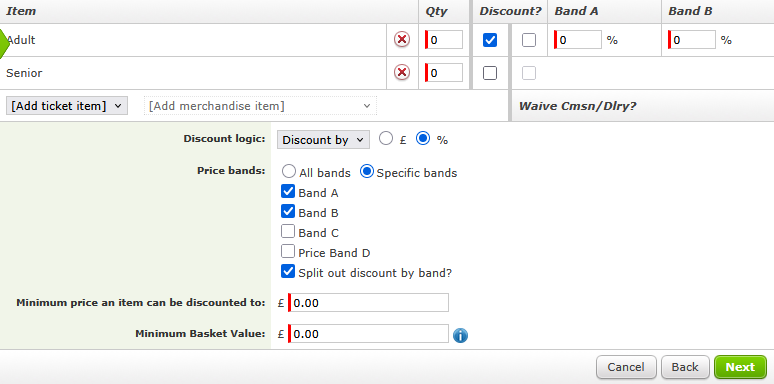The image size is (774, 384).
Task: Remove the Adult item row
Action: 402,39
